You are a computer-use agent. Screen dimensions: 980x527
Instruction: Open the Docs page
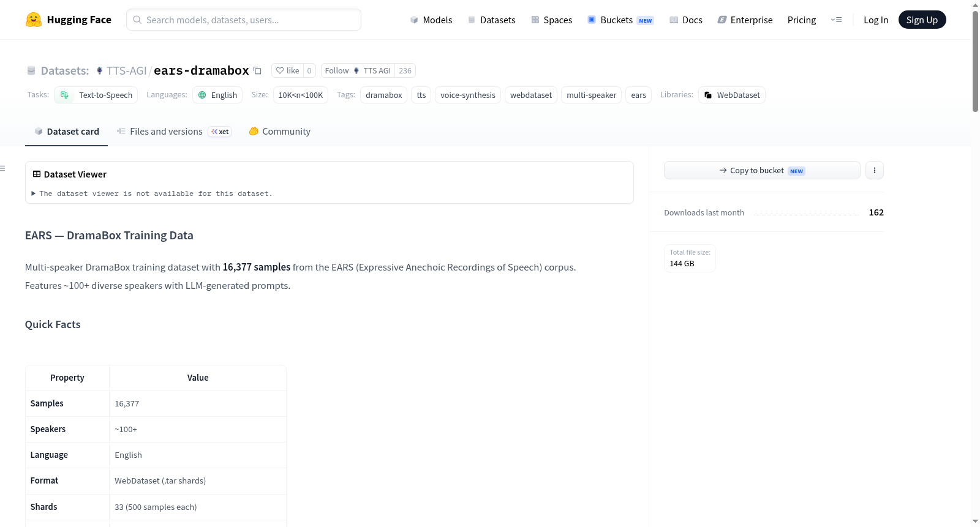pos(686,20)
